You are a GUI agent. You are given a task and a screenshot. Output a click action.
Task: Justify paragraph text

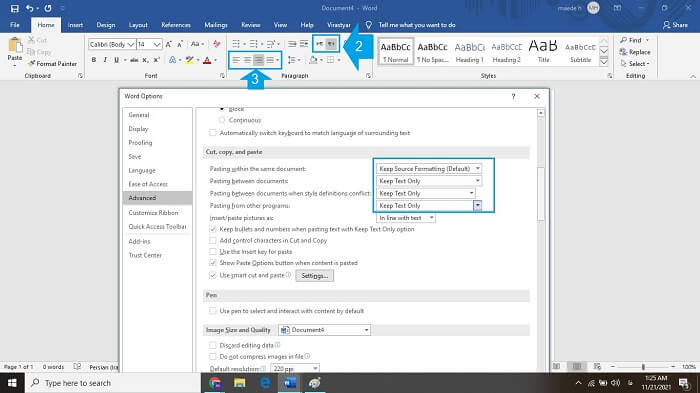pyautogui.click(x=270, y=60)
